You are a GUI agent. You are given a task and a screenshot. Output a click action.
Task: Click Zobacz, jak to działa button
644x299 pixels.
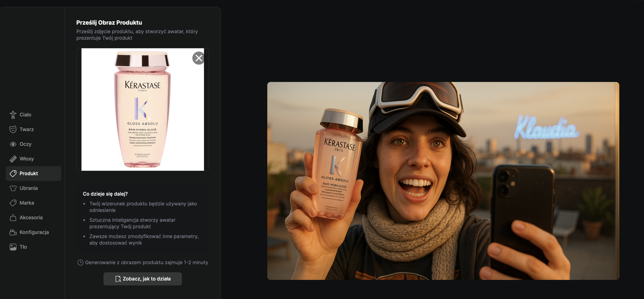point(142,279)
